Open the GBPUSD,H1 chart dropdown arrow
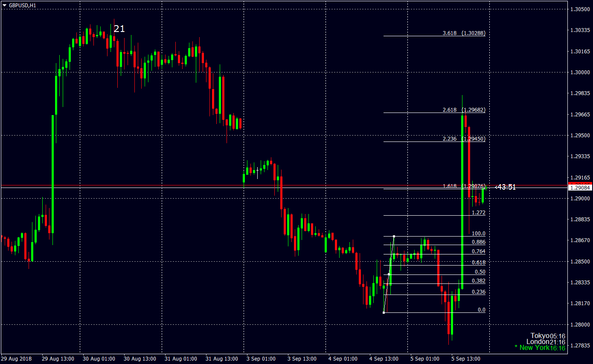This screenshot has height=364, width=593. (x=5, y=5)
